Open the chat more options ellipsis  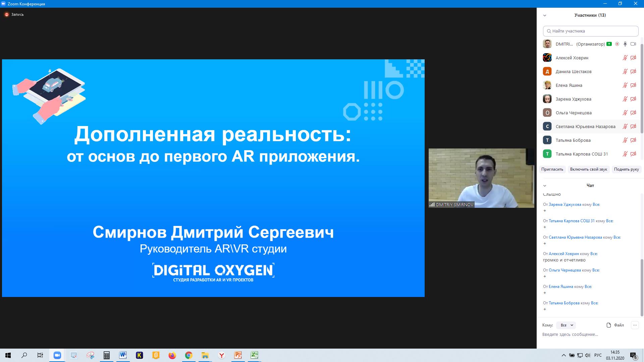pos(635,325)
